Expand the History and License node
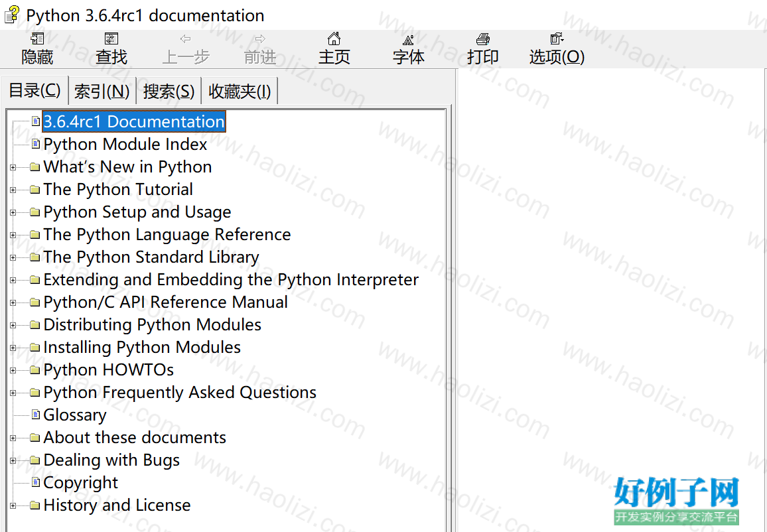Viewport: 767px width, 532px height. click(x=13, y=505)
